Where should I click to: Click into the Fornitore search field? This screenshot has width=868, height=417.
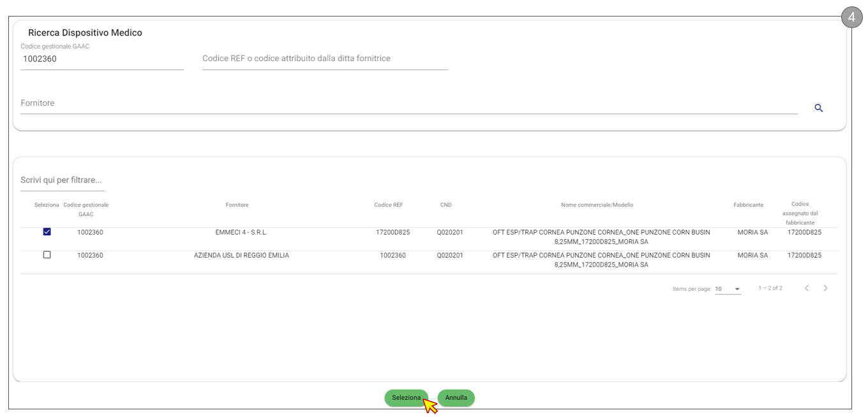pyautogui.click(x=408, y=103)
